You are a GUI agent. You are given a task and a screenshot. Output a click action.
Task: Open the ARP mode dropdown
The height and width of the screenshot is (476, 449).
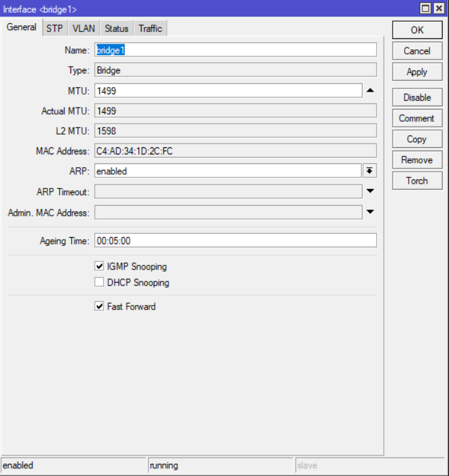click(x=370, y=171)
